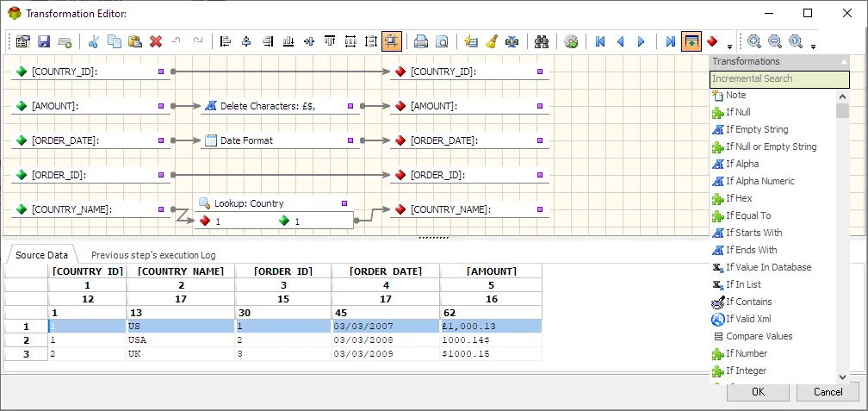Click the transformations list scroll-up arrow

pos(842,97)
